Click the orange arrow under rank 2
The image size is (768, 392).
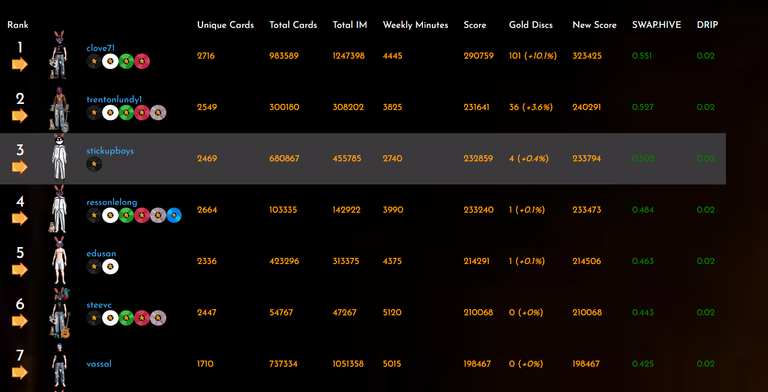pyautogui.click(x=20, y=116)
